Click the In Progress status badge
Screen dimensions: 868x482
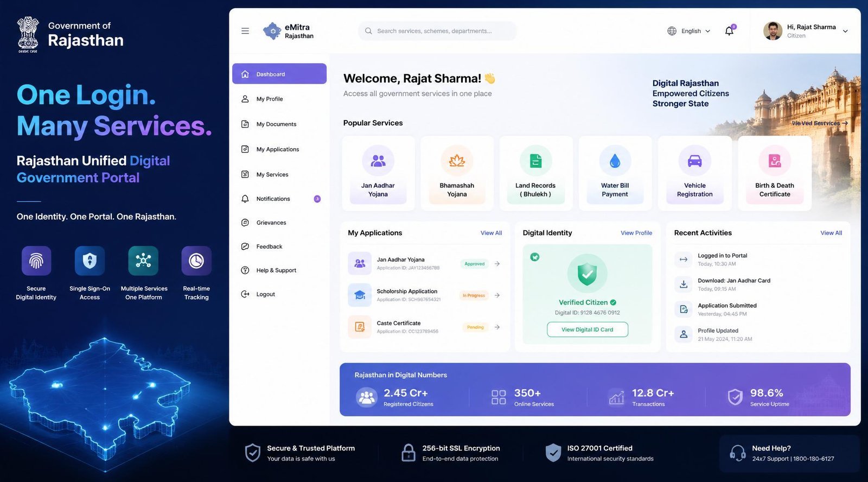coord(474,295)
